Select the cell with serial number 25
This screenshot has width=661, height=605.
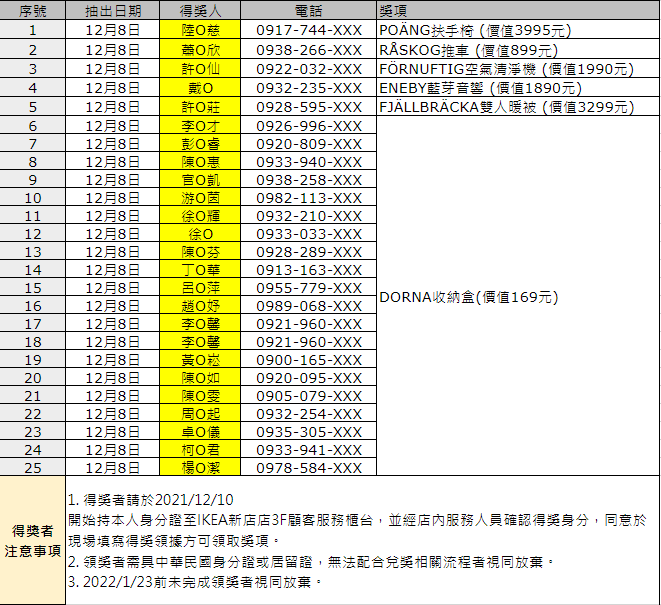(33, 467)
